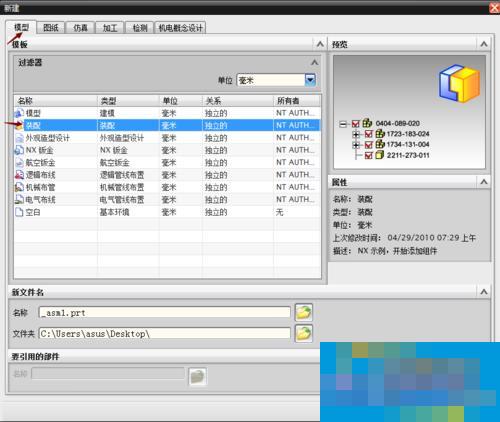
Task: Collapse the 模板 section
Action: tap(320, 44)
